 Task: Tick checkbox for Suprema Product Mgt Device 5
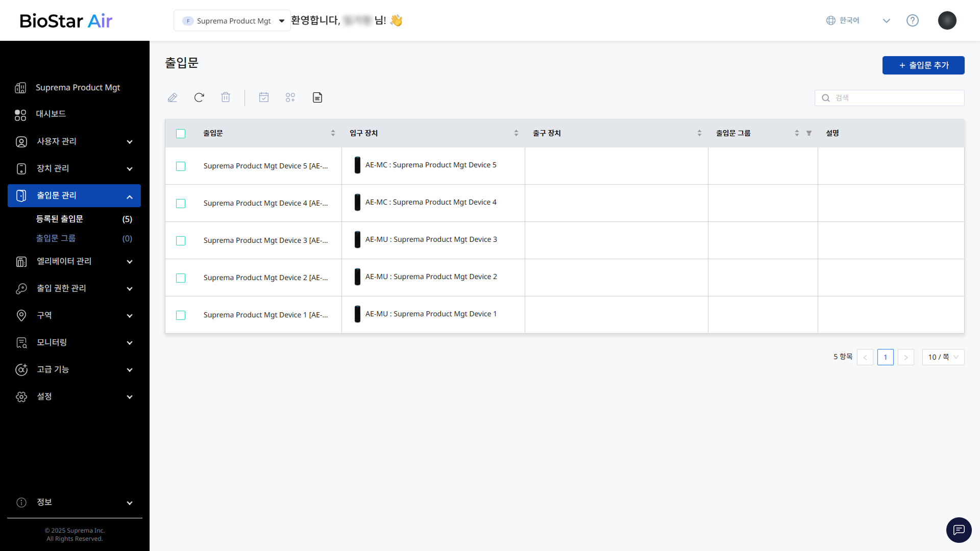[181, 166]
